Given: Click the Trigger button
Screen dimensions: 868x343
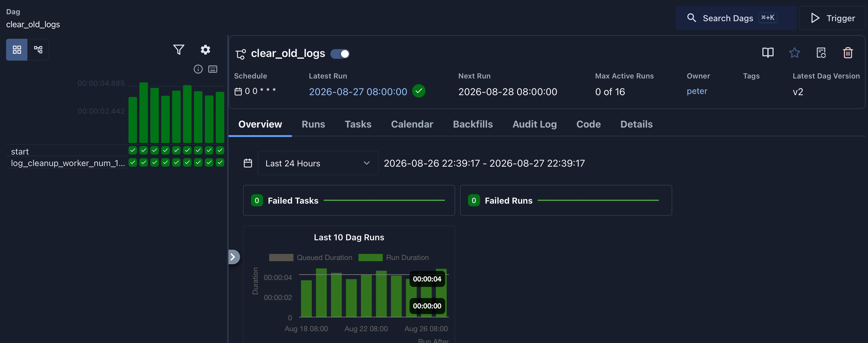Looking at the screenshot, I should point(832,18).
